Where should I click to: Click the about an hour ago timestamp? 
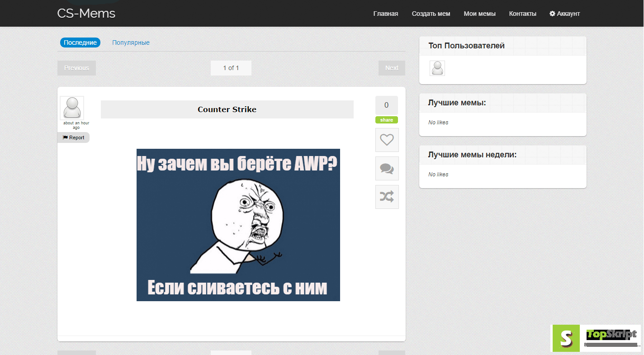point(76,125)
